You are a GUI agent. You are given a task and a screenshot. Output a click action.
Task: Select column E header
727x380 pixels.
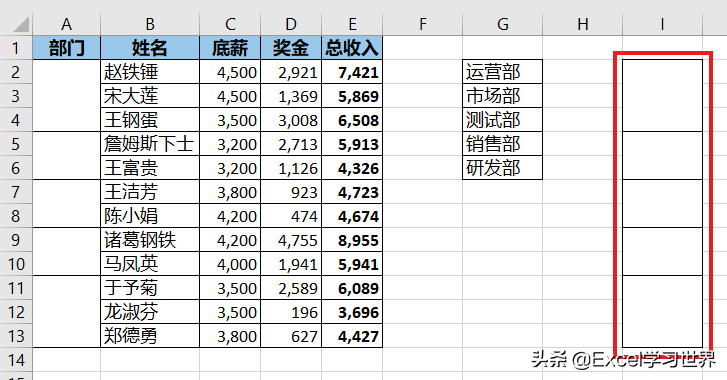[x=352, y=24]
